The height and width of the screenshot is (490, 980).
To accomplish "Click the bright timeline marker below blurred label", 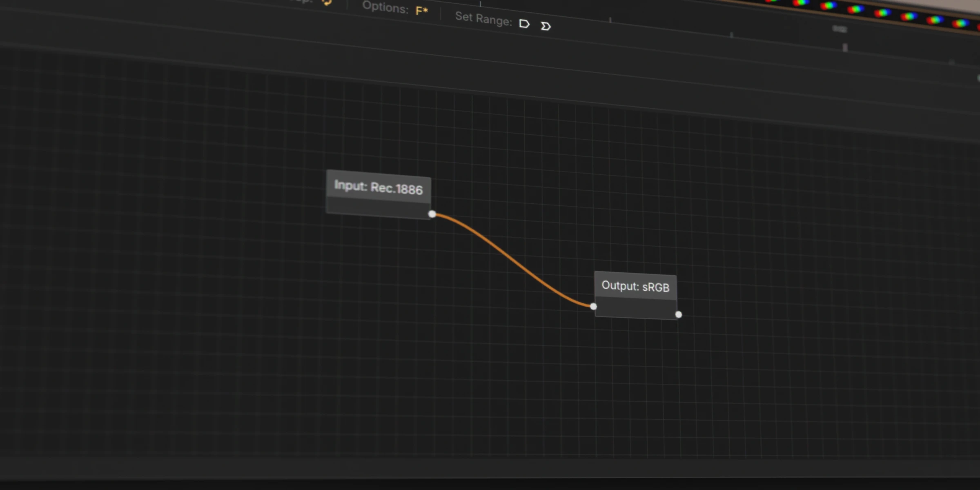I will coord(845,48).
